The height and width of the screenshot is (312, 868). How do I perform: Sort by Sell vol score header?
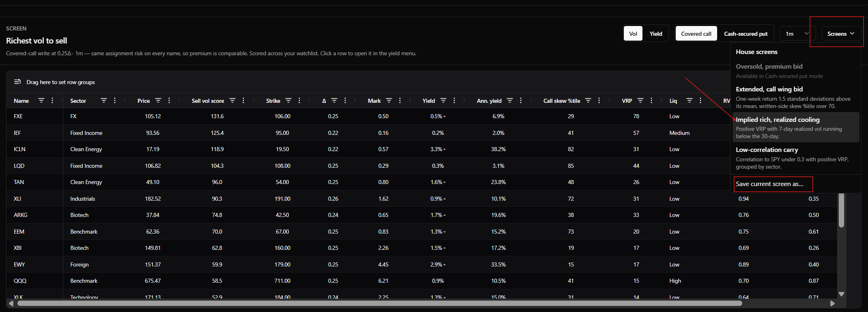pos(208,101)
